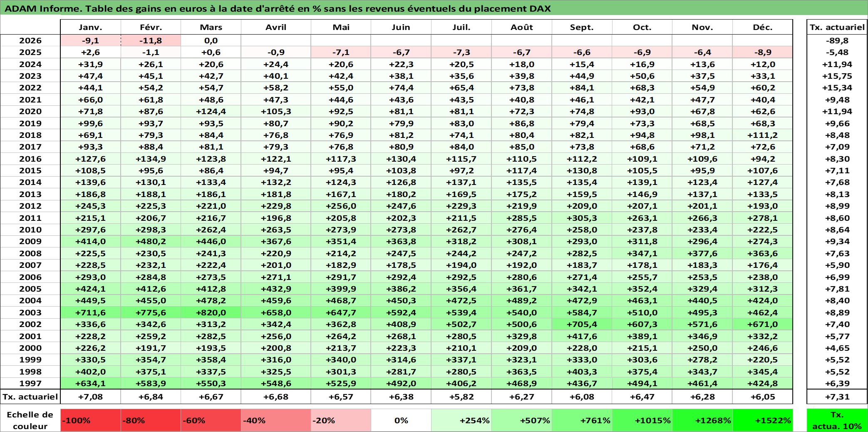The width and height of the screenshot is (868, 432).
Task: Click the +480,2 cell in 2009
Action: point(151,241)
